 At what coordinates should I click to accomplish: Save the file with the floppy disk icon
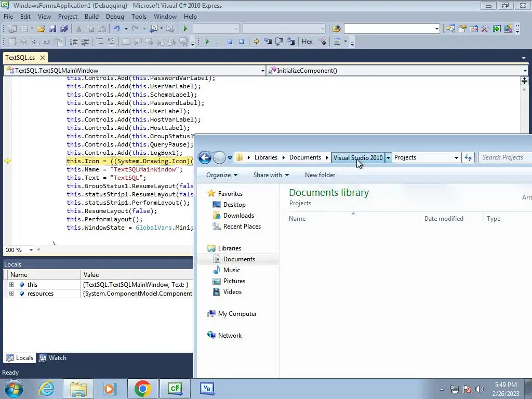[x=52, y=29]
